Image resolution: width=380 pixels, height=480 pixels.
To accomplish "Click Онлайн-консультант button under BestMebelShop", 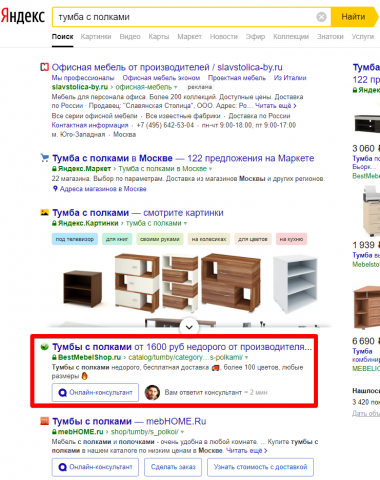I will [x=95, y=392].
